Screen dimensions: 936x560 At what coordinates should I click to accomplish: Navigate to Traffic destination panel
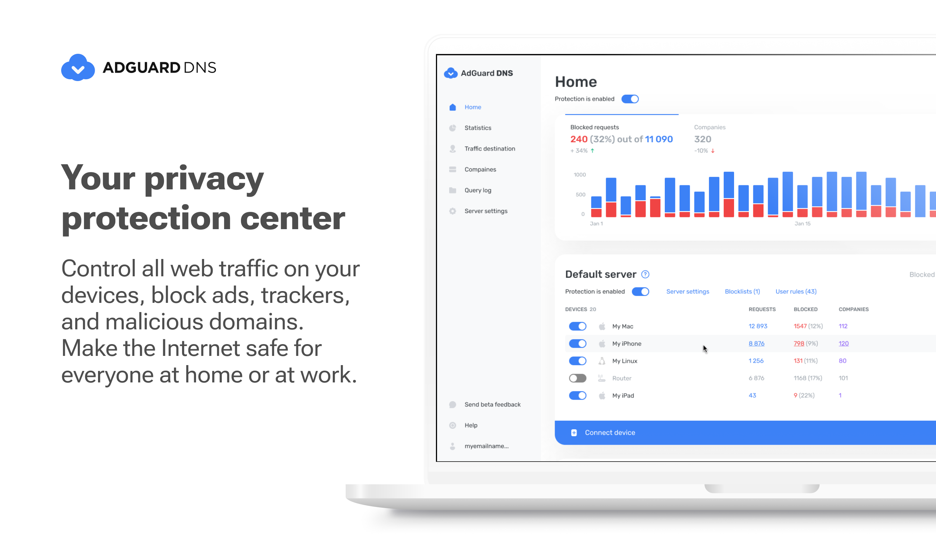(x=490, y=148)
